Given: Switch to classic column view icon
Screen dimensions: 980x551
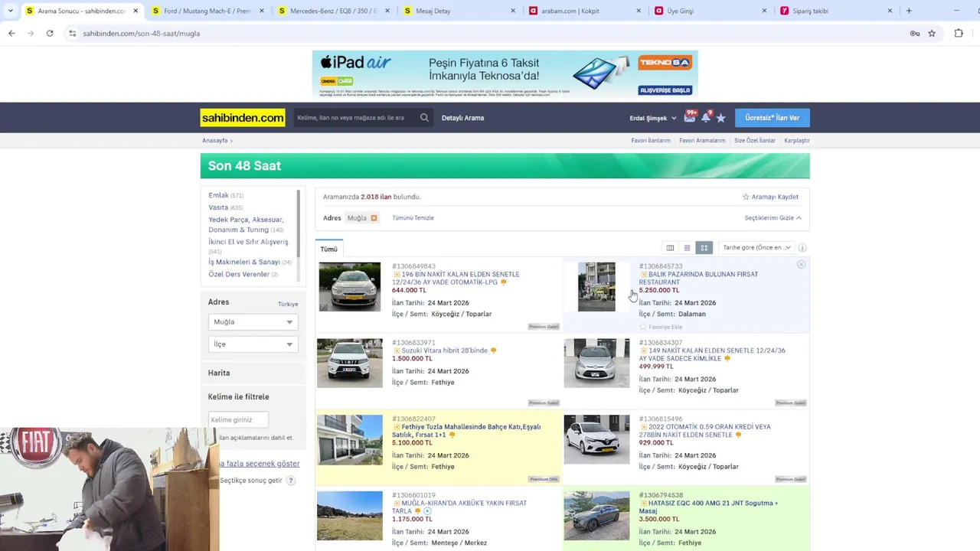Looking at the screenshot, I should 670,248.
